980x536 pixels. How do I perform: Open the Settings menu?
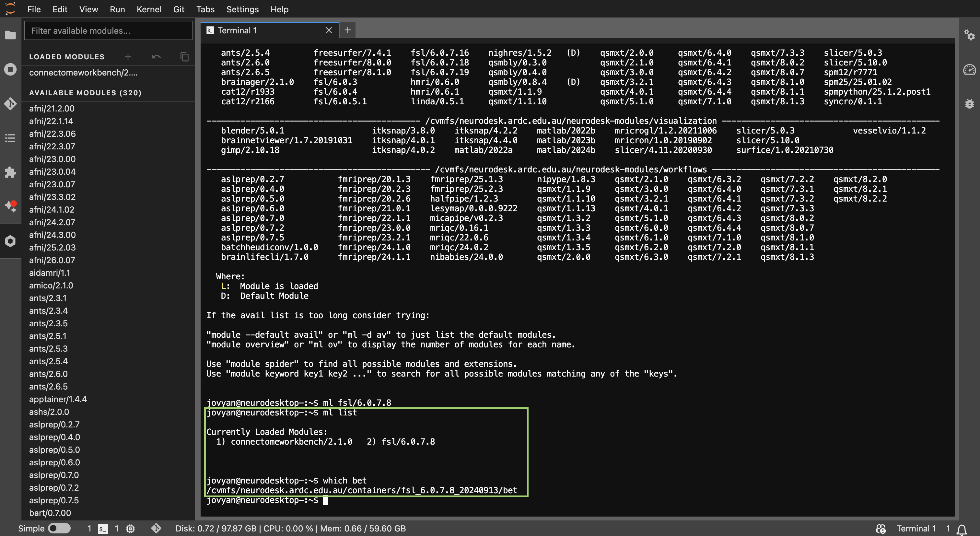click(242, 9)
